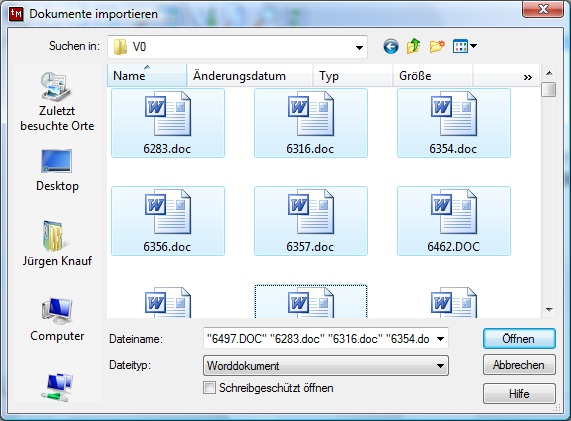Click the translation memory app icon in title bar
The width and height of the screenshot is (571, 421).
pos(16,14)
